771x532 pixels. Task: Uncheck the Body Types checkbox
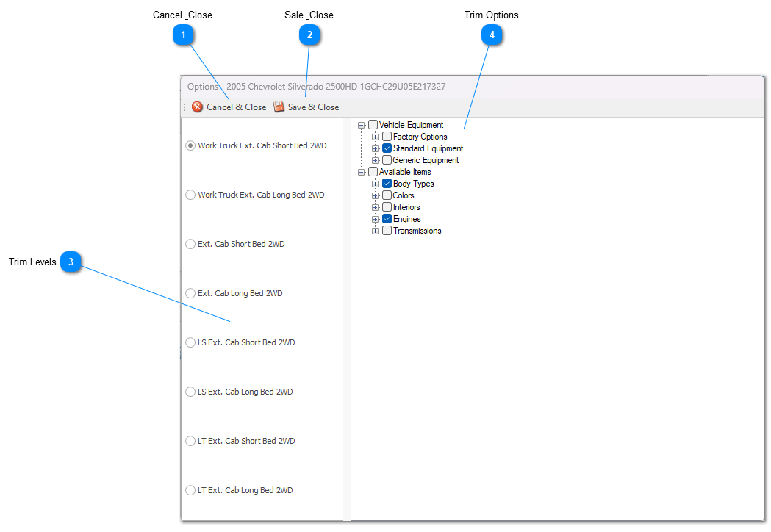point(387,184)
